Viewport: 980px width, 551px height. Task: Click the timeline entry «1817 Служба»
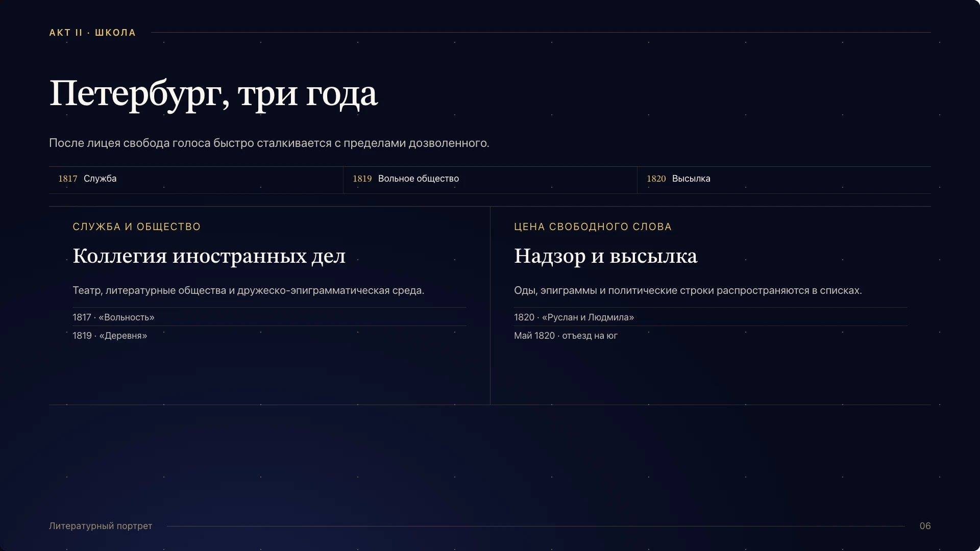tap(196, 180)
